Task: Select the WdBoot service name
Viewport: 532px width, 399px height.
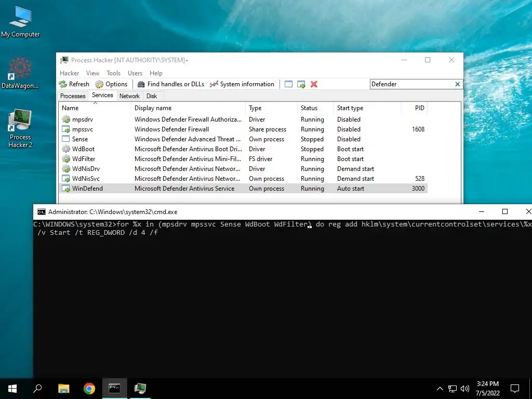Action: pyautogui.click(x=84, y=149)
